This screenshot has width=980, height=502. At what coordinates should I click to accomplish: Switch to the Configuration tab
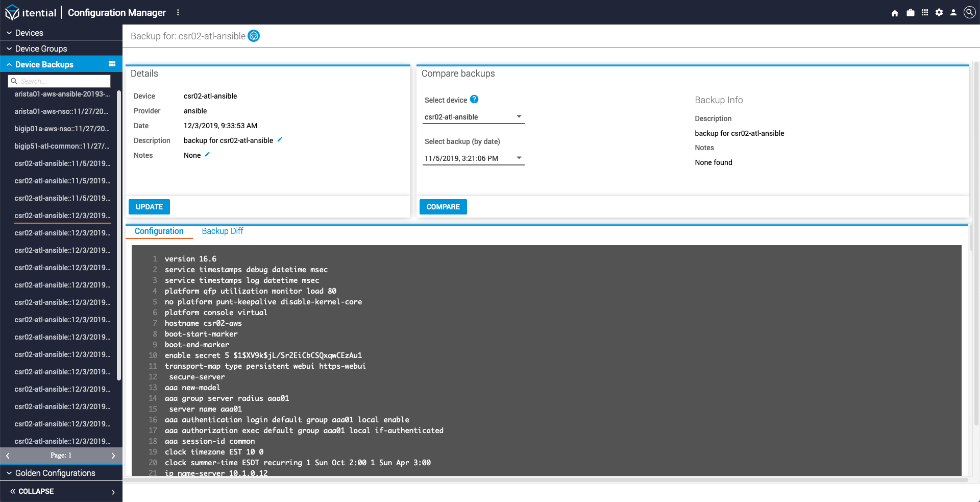[159, 231]
